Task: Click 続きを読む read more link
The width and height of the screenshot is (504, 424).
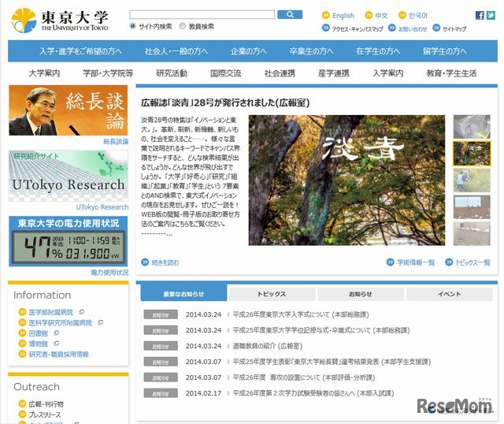Action: (165, 262)
